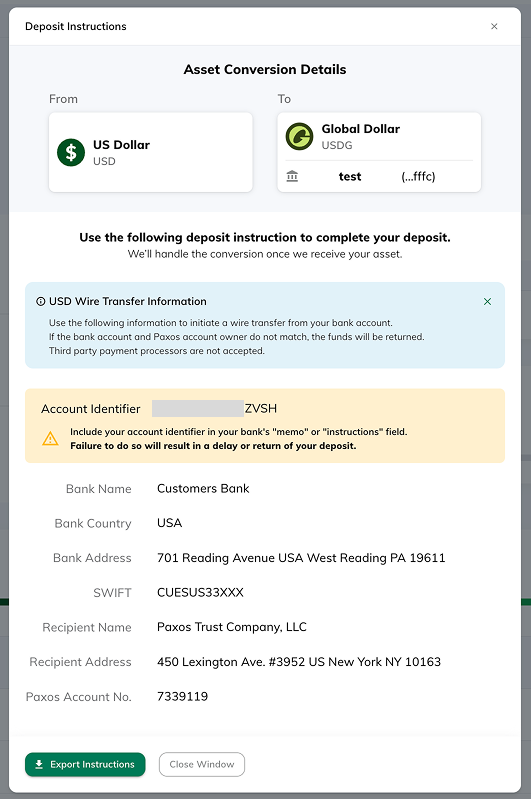Image resolution: width=531 pixels, height=799 pixels.
Task: Click the SWIFT code CUESUS33XXX
Action: (200, 593)
